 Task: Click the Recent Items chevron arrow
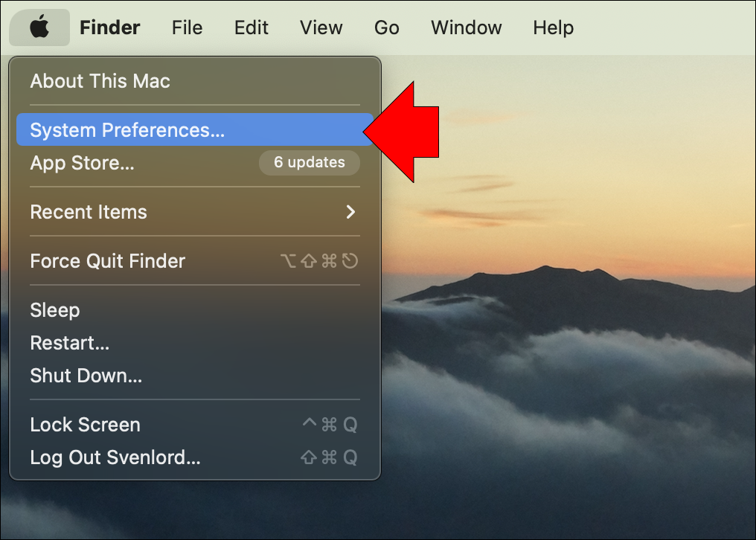click(x=350, y=212)
